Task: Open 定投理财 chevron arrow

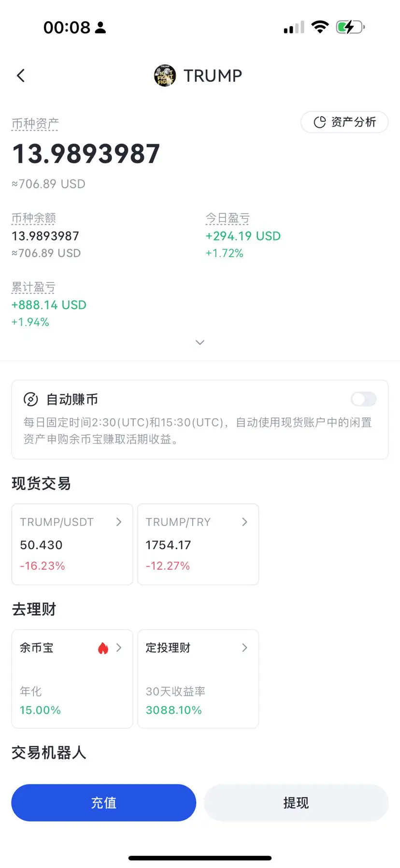Action: (244, 647)
